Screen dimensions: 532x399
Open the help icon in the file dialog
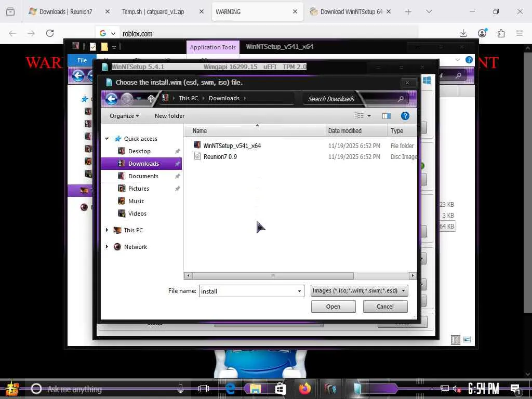pyautogui.click(x=405, y=116)
